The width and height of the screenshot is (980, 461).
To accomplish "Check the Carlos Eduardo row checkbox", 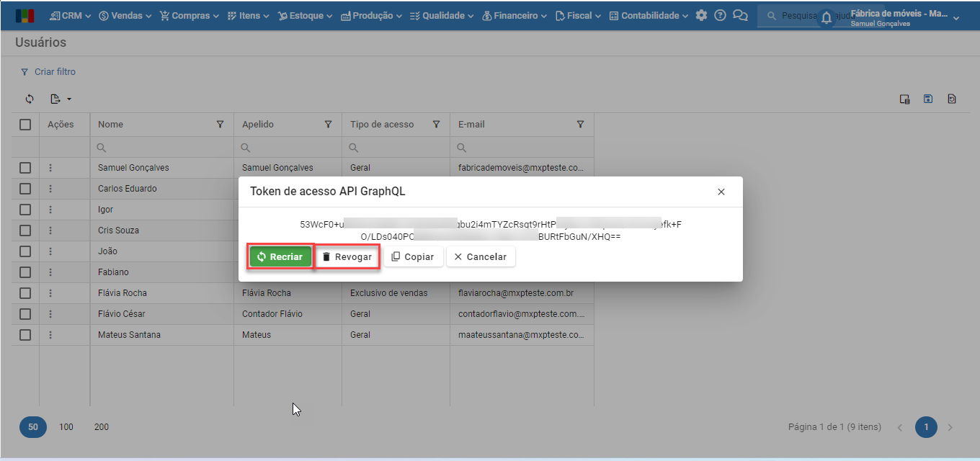I will tap(25, 189).
